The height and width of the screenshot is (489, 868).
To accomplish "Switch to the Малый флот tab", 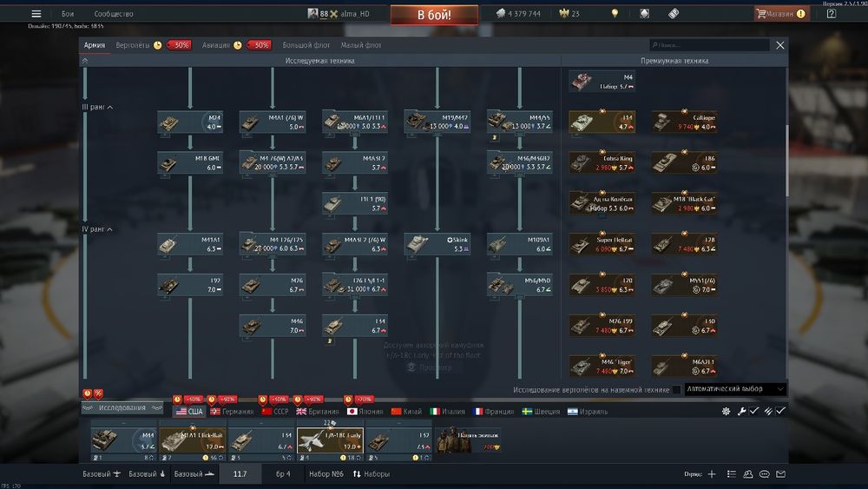I will tap(361, 45).
